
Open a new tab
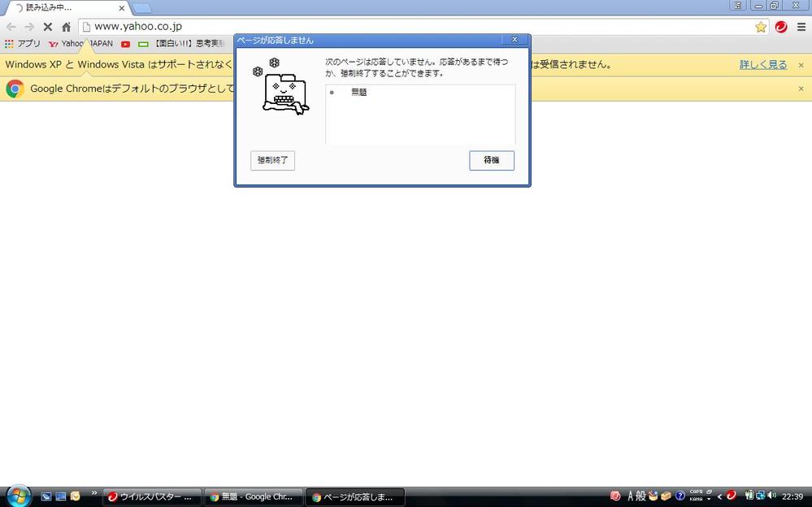point(142,8)
